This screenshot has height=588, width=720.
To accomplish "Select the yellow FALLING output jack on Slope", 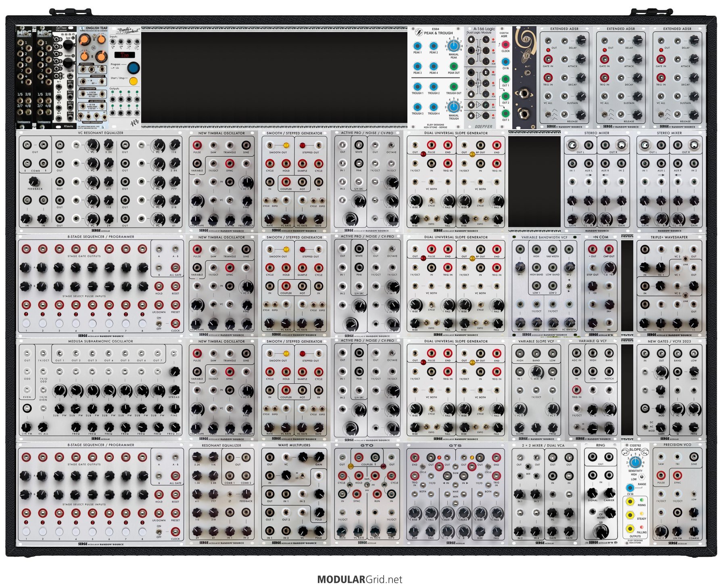I will (x=630, y=529).
